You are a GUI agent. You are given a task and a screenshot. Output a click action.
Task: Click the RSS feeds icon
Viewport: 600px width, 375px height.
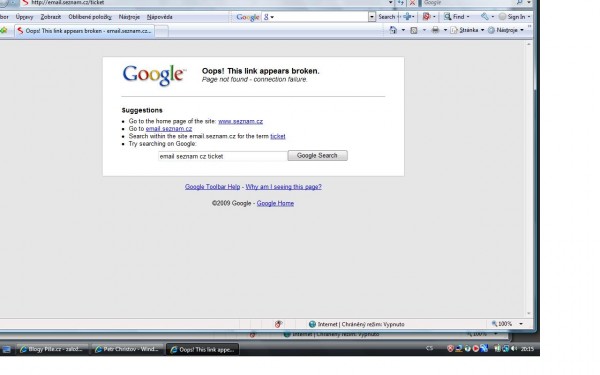coord(414,30)
